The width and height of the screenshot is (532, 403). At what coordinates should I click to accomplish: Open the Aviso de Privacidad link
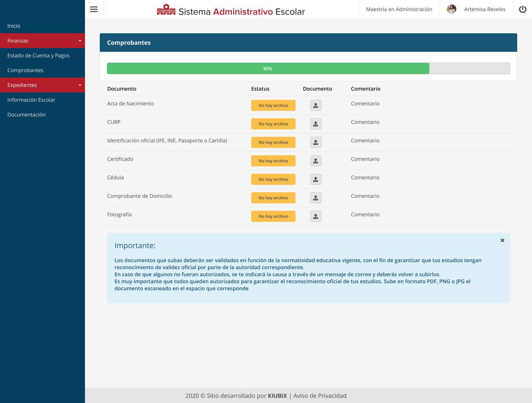tap(320, 396)
